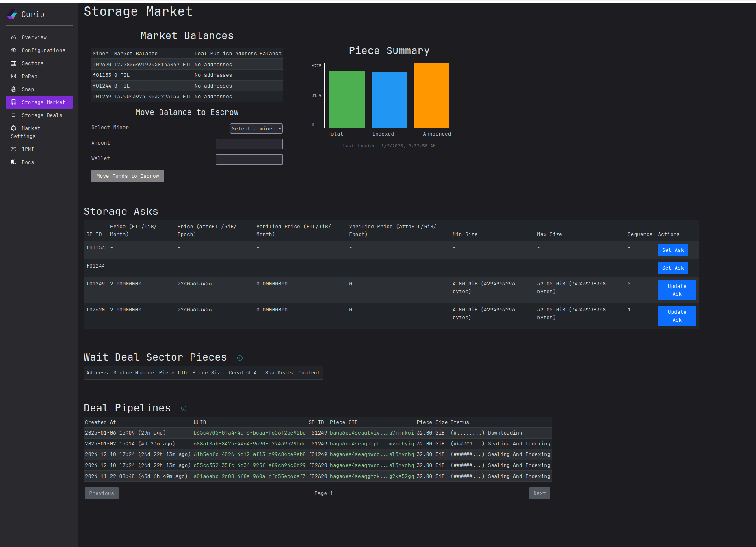The width and height of the screenshot is (756, 547).
Task: Open the IPNI sidebar item
Action: coord(28,149)
